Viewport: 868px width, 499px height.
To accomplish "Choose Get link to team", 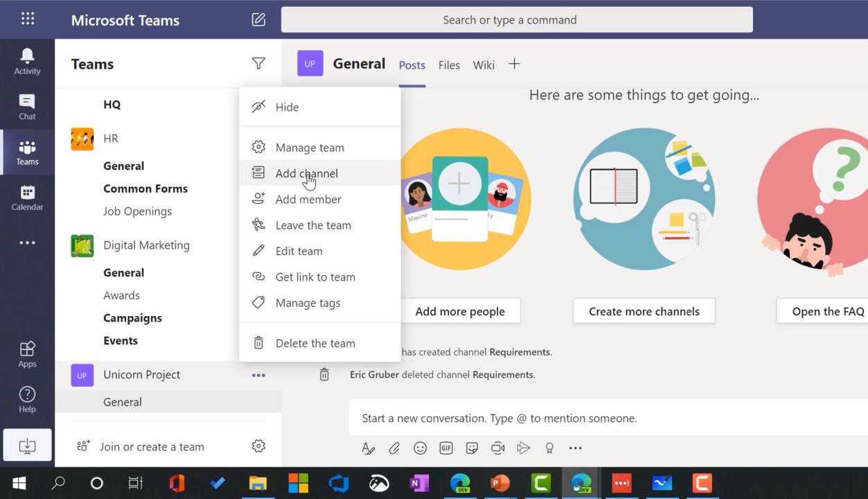I will coord(320,277).
